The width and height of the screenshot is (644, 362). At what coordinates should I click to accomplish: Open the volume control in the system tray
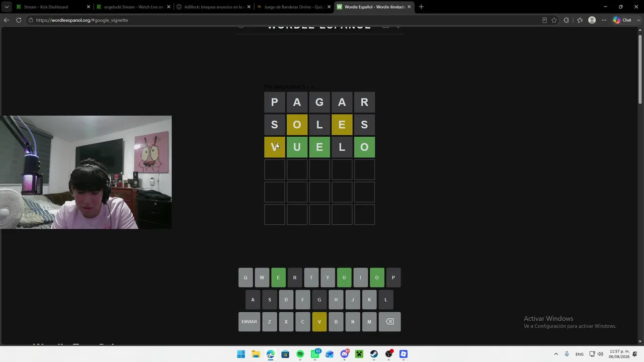click(x=600, y=354)
